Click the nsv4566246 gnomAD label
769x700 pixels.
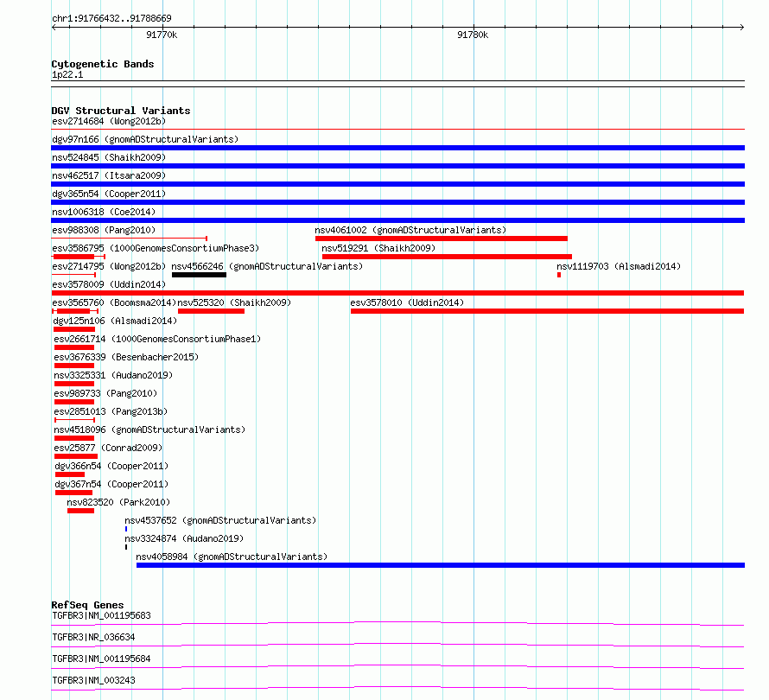[267, 266]
